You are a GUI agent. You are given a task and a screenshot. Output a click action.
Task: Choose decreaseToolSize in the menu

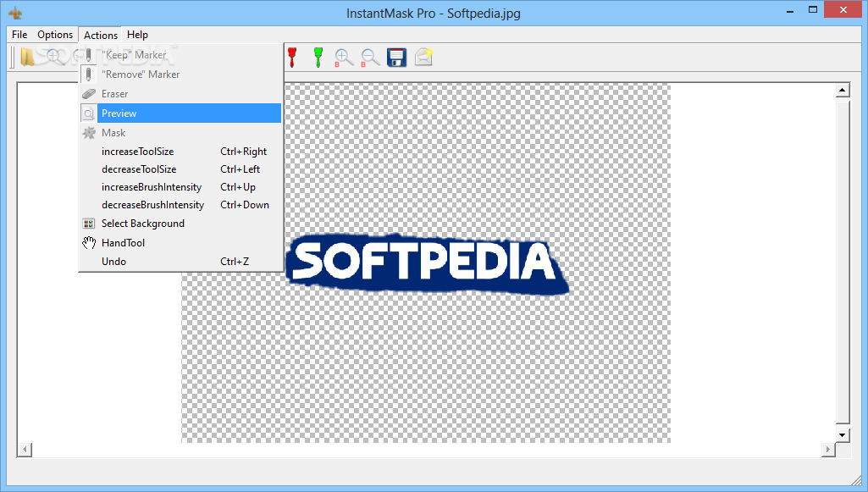[x=181, y=169]
